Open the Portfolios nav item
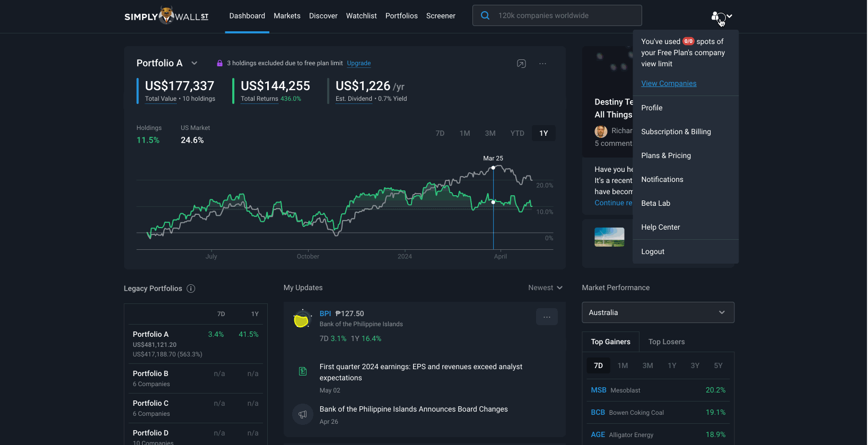Viewport: 868px width, 445px height. tap(401, 16)
